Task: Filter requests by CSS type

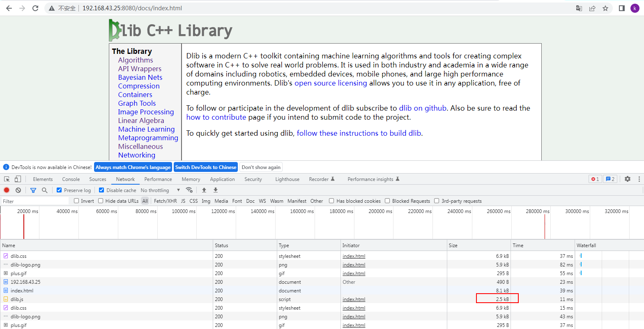Action: [194, 201]
